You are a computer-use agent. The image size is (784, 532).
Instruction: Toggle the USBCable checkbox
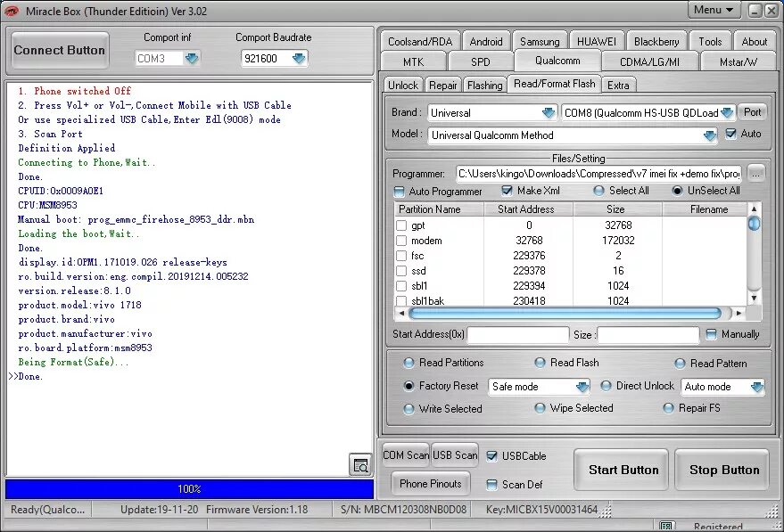[x=491, y=456]
